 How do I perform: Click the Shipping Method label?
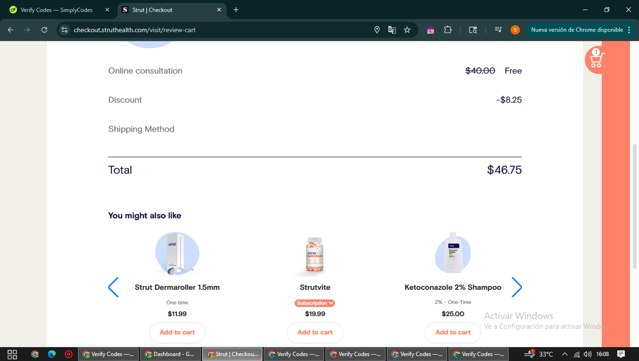141,129
